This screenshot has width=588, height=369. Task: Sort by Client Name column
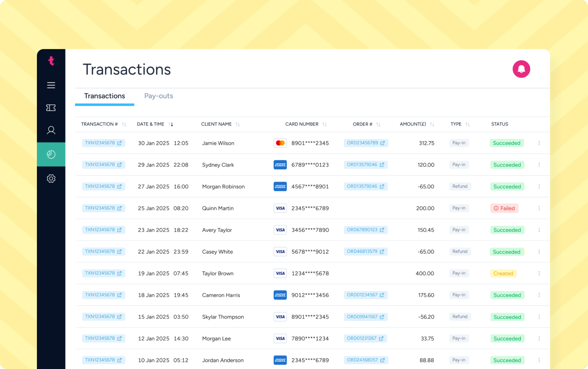tap(238, 124)
